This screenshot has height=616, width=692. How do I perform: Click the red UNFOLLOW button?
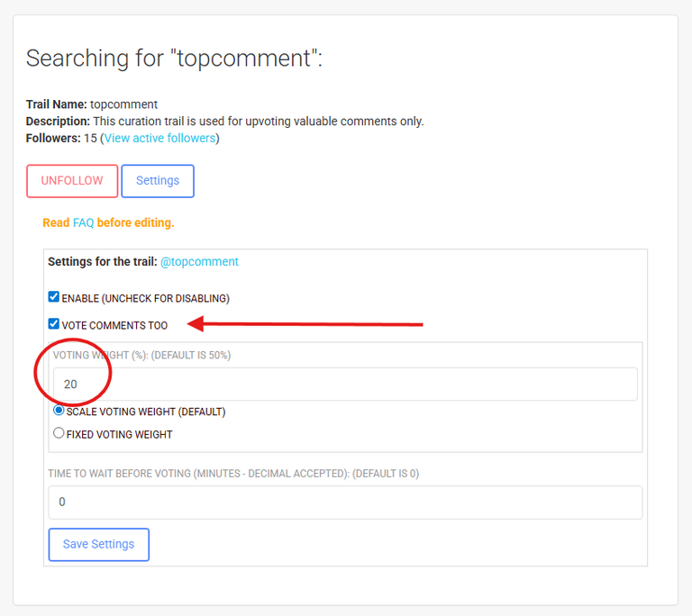(72, 181)
